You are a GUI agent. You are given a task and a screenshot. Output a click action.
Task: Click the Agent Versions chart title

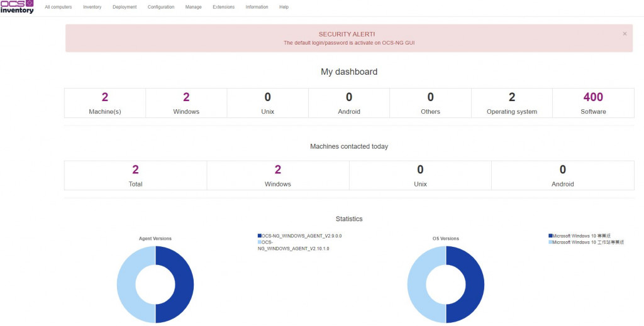tap(155, 238)
